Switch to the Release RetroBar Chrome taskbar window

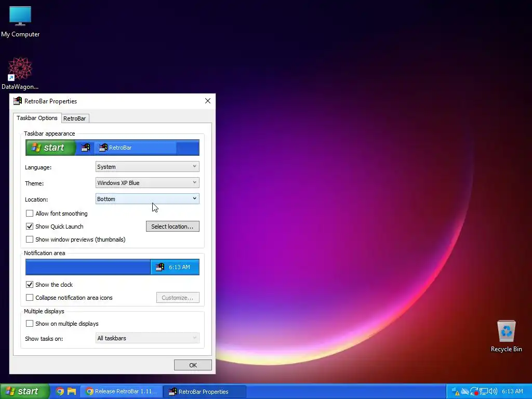click(122, 392)
